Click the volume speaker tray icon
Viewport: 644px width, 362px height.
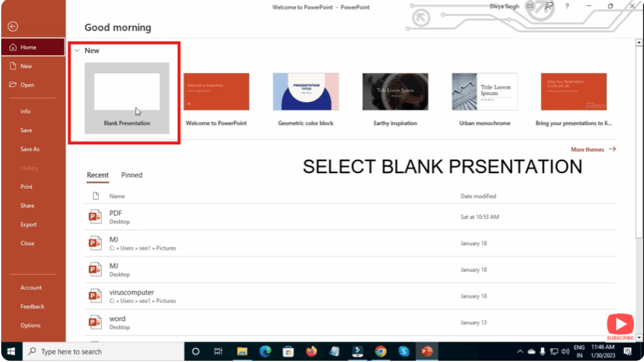[x=565, y=351]
